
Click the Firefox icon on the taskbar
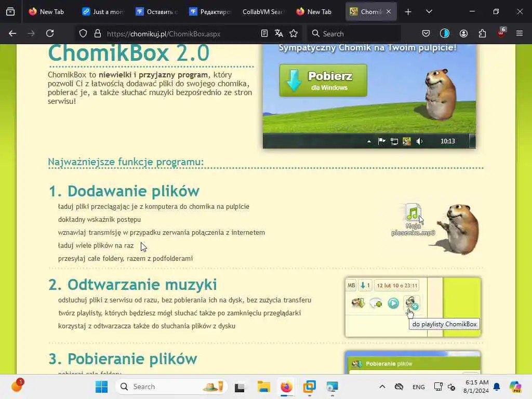pyautogui.click(x=286, y=387)
